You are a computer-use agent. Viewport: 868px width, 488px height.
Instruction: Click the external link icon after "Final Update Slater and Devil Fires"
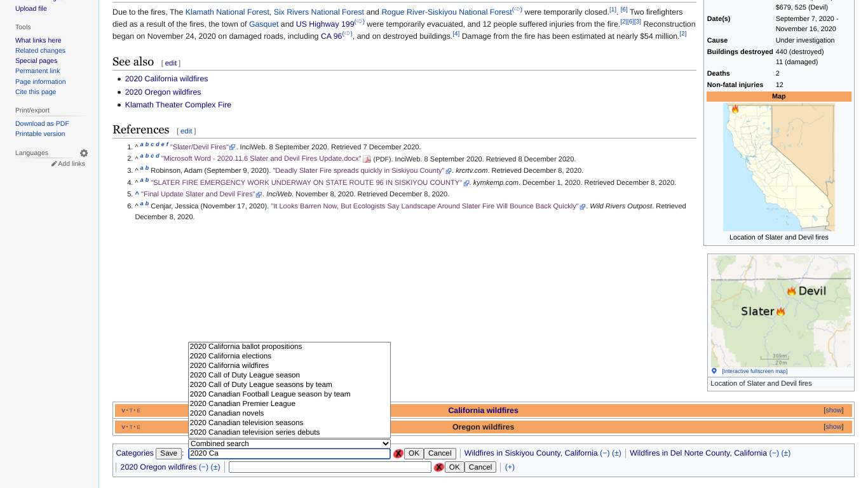259,194
